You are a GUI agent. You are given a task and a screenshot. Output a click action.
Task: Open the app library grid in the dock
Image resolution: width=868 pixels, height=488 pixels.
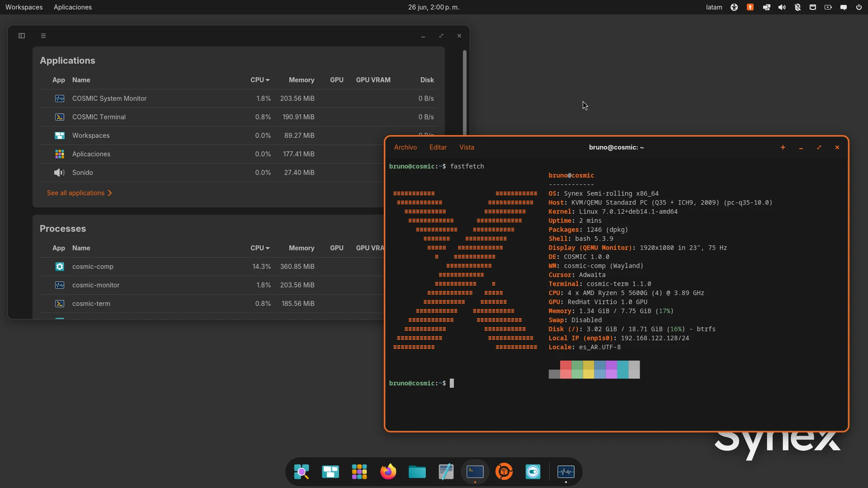point(359,472)
